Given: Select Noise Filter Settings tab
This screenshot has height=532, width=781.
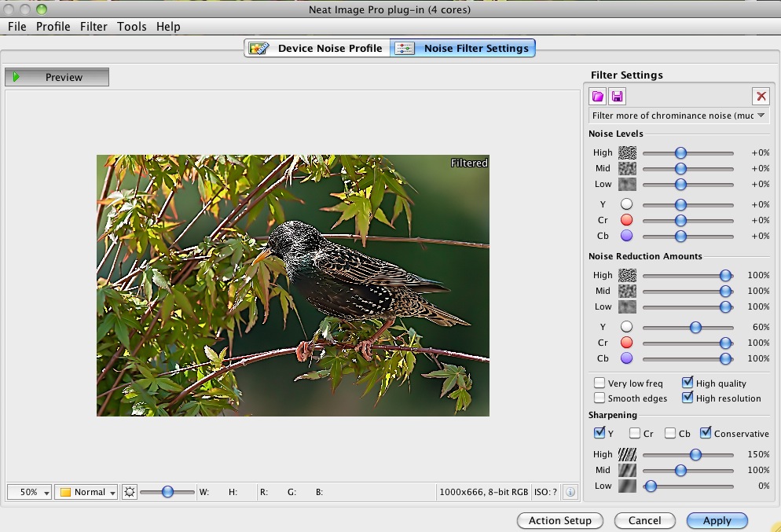Looking at the screenshot, I should pos(463,48).
